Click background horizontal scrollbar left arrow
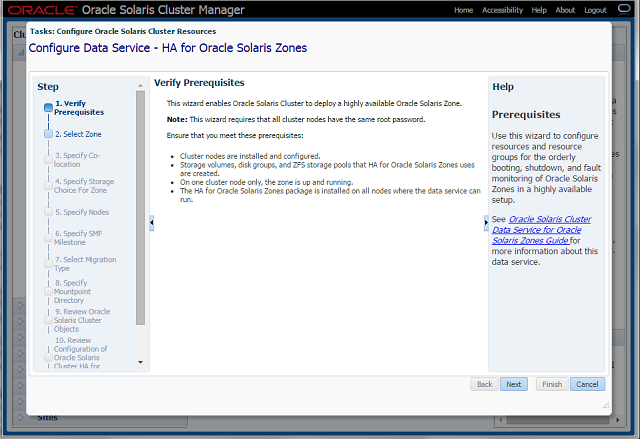640x439 pixels. pyautogui.click(x=501, y=420)
